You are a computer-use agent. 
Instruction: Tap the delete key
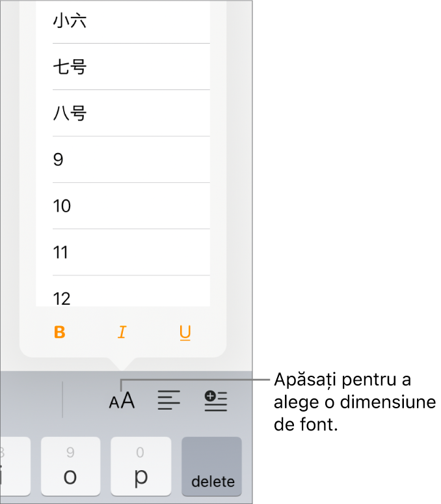pos(211,466)
